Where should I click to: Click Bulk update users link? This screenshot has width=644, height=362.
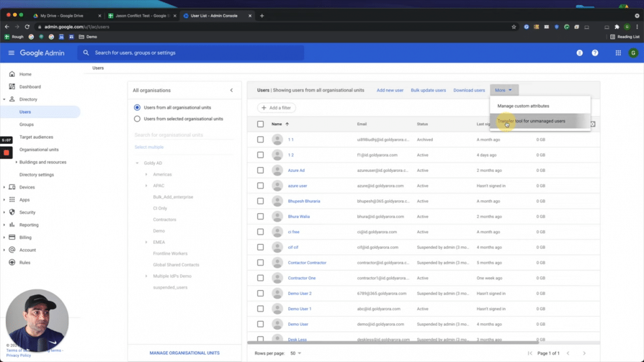click(428, 90)
